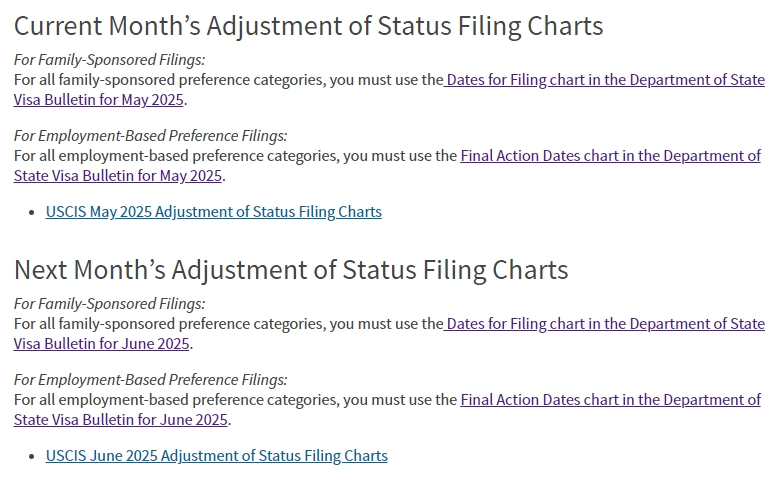
Task: Click Employment-Based Preference Filings label under Next Month
Action: 150,380
